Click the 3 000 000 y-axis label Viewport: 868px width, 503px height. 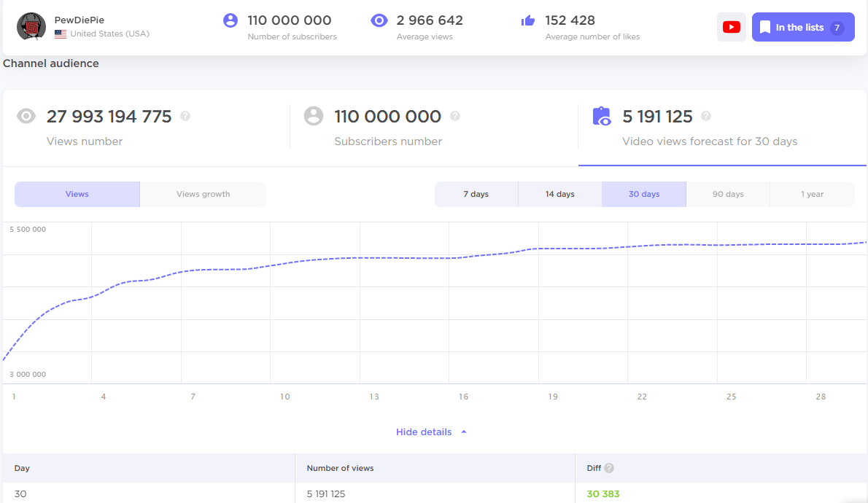pyautogui.click(x=28, y=375)
